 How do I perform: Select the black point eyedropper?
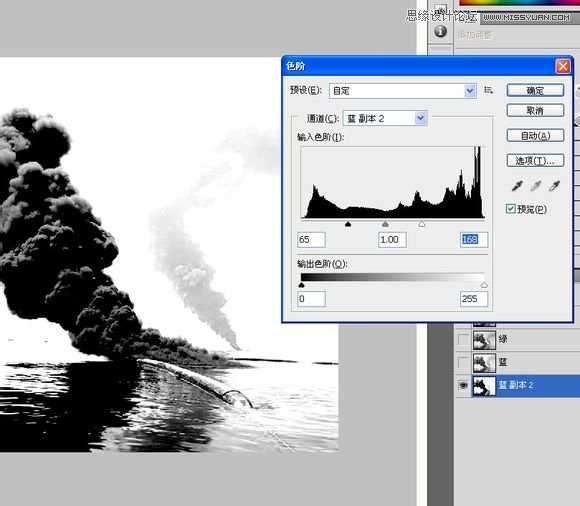pos(517,186)
